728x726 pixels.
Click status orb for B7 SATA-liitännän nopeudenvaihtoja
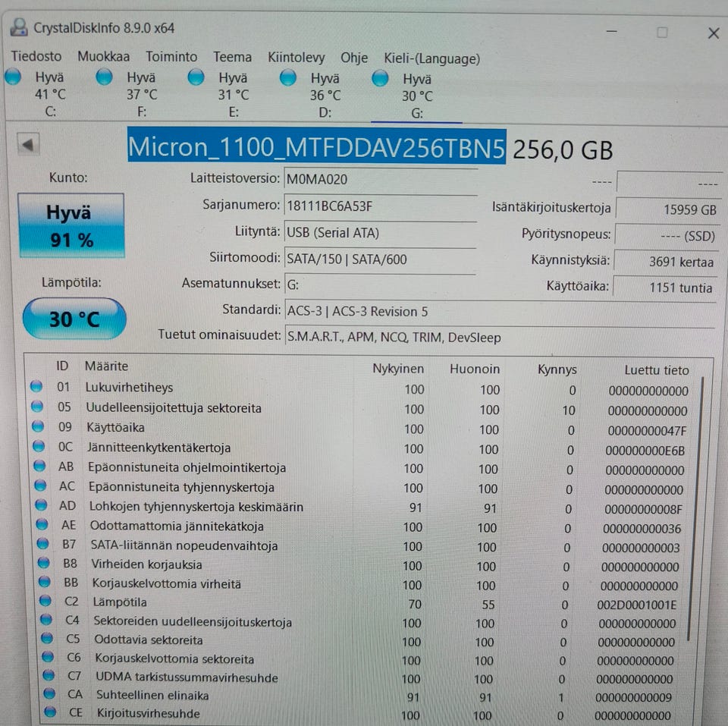click(x=43, y=543)
